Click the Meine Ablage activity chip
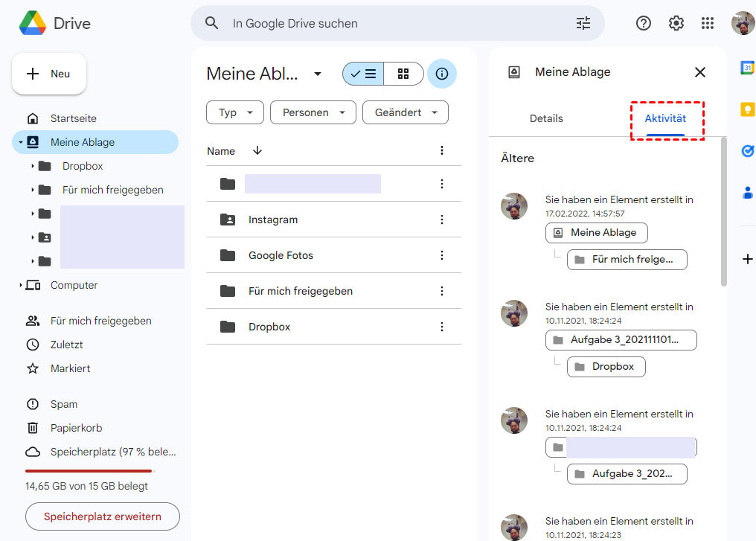 click(x=597, y=233)
